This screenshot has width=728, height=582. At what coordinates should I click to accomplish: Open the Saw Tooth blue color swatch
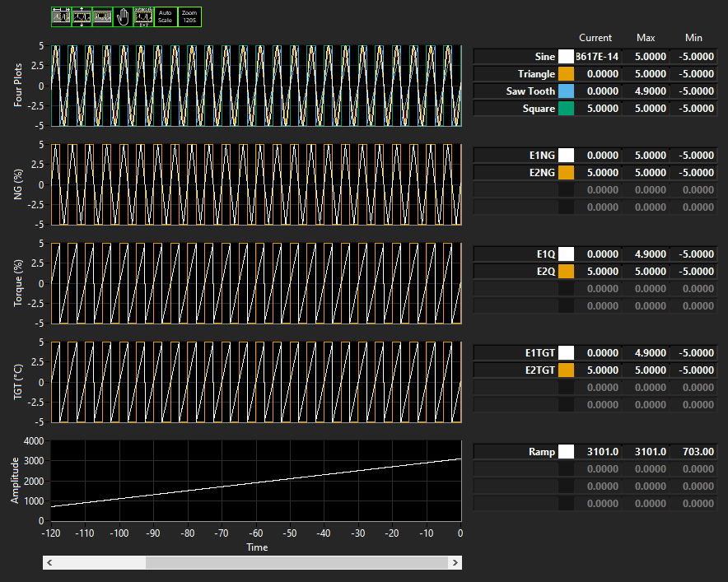[566, 91]
